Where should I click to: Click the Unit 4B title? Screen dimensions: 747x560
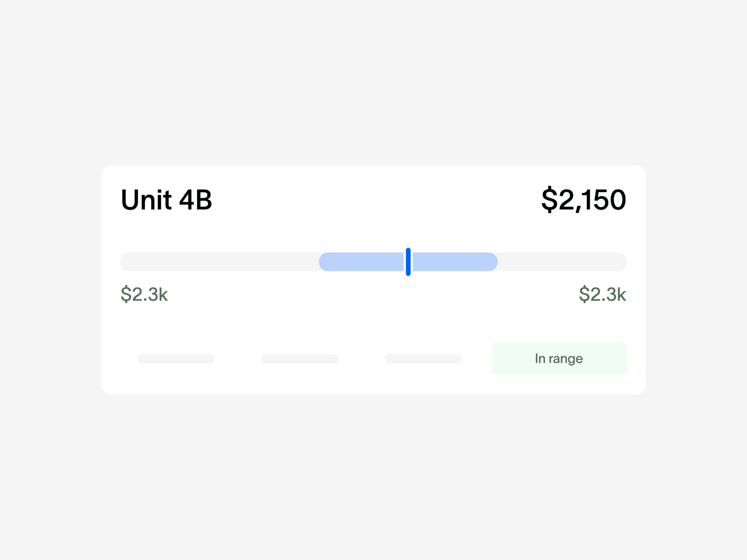tap(166, 200)
